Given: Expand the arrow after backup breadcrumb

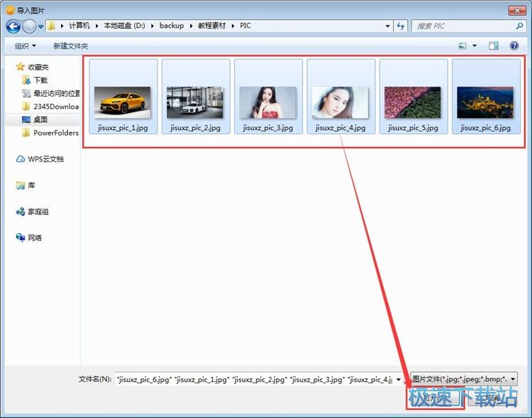Looking at the screenshot, I should 191,26.
